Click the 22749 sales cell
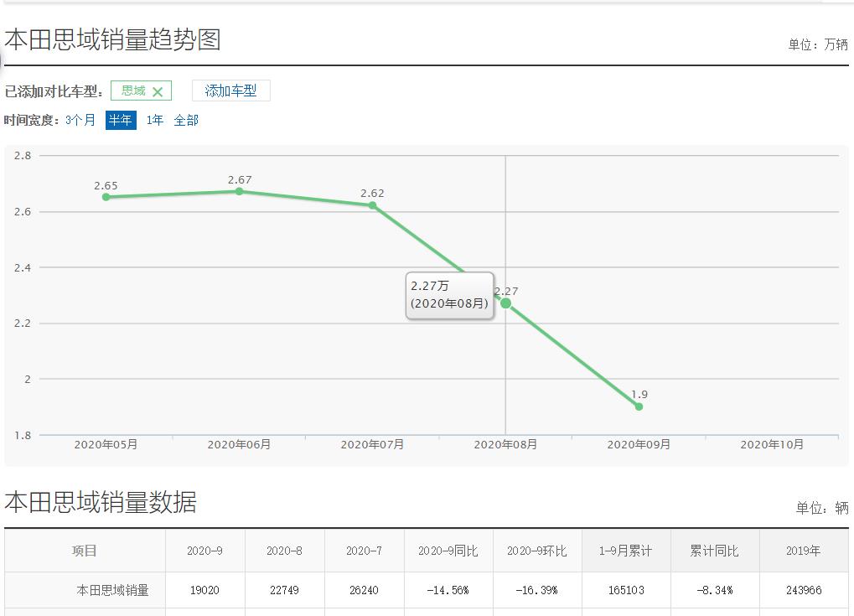Viewport: 854px width, 616px height. point(284,590)
